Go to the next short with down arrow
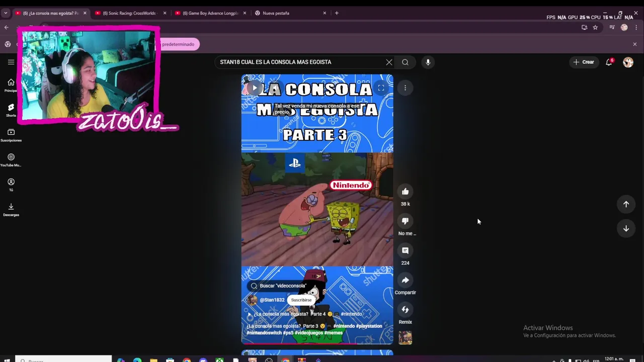This screenshot has height=362, width=644. [626, 229]
